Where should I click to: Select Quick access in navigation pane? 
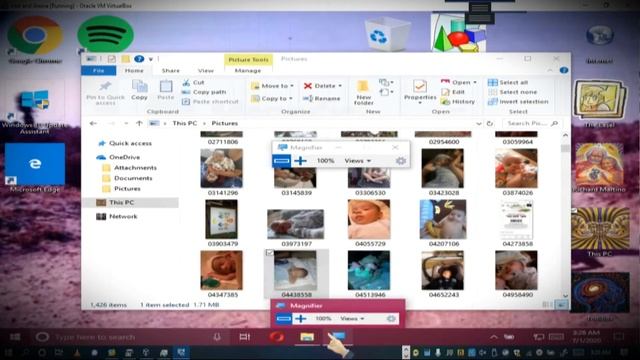(x=125, y=143)
